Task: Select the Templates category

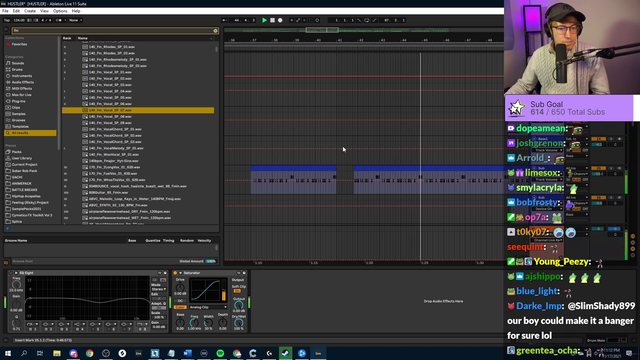Action: tap(20, 127)
